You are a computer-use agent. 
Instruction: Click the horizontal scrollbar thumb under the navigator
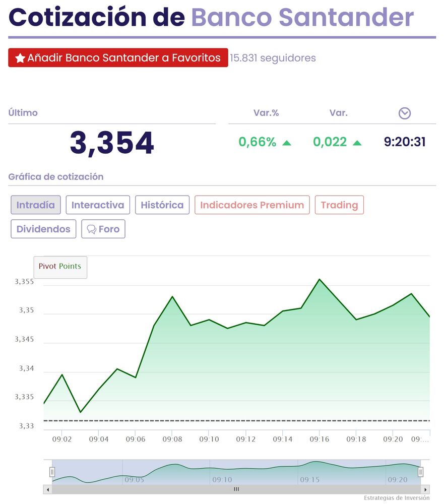pyautogui.click(x=236, y=489)
